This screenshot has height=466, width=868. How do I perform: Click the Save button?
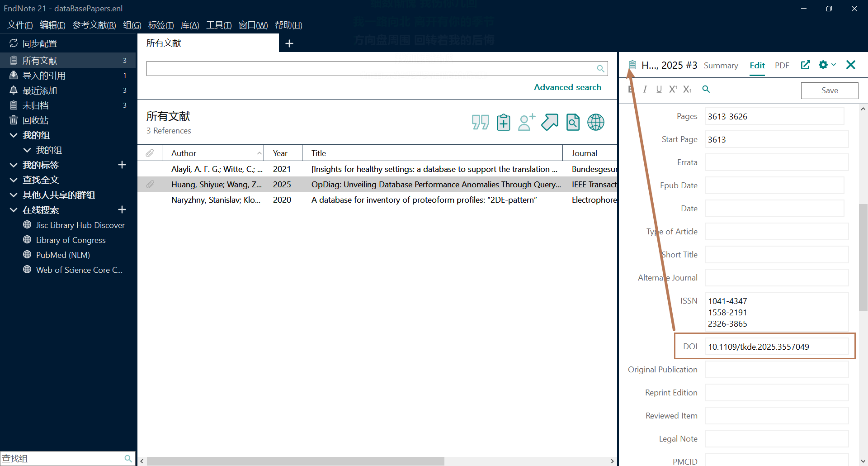[829, 90]
